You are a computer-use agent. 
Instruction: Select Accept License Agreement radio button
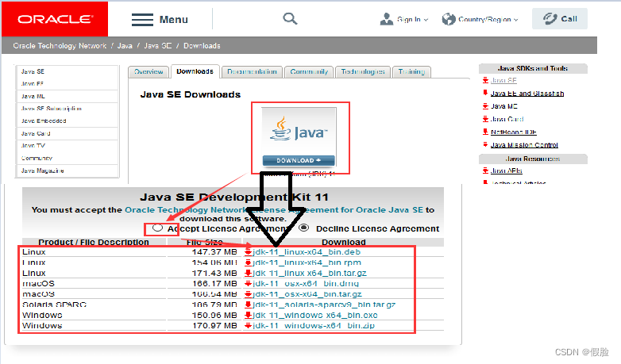coord(157,228)
